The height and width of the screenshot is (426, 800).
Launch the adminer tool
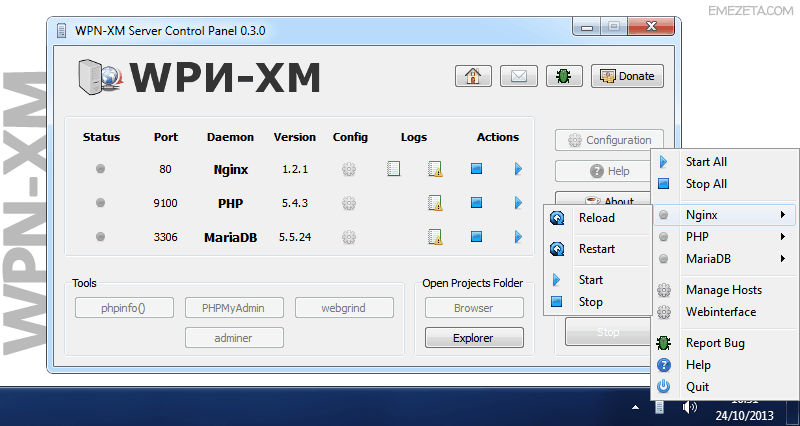[234, 338]
